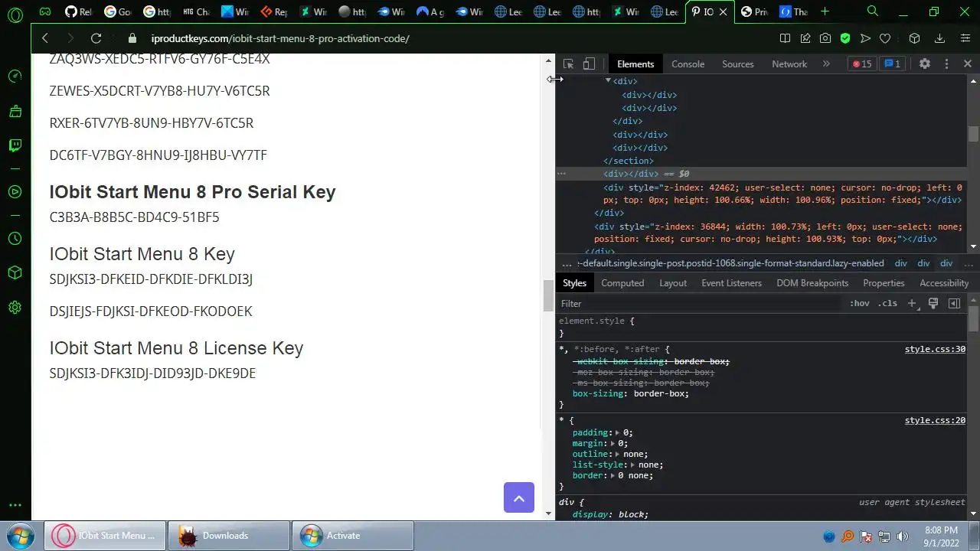980x551 pixels.
Task: Add page to bookmarks heart icon
Action: pos(885,38)
